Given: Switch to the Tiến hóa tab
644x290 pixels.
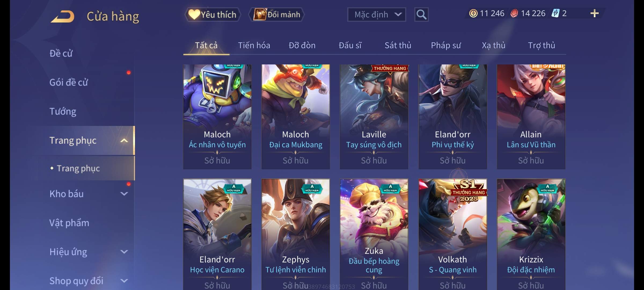Looking at the screenshot, I should 254,45.
